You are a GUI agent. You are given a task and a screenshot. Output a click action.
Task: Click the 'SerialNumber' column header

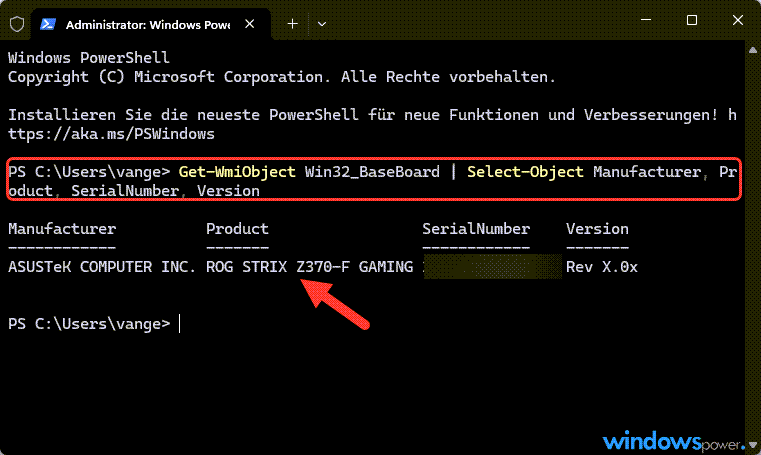coord(476,229)
